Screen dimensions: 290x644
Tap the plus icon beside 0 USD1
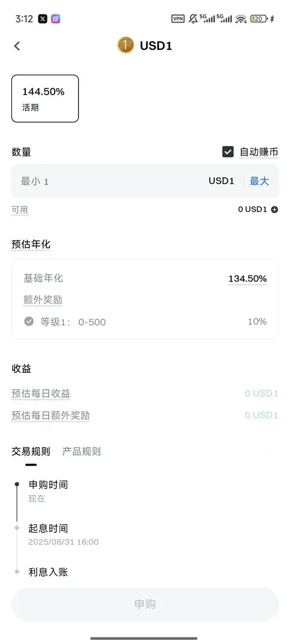pos(274,209)
